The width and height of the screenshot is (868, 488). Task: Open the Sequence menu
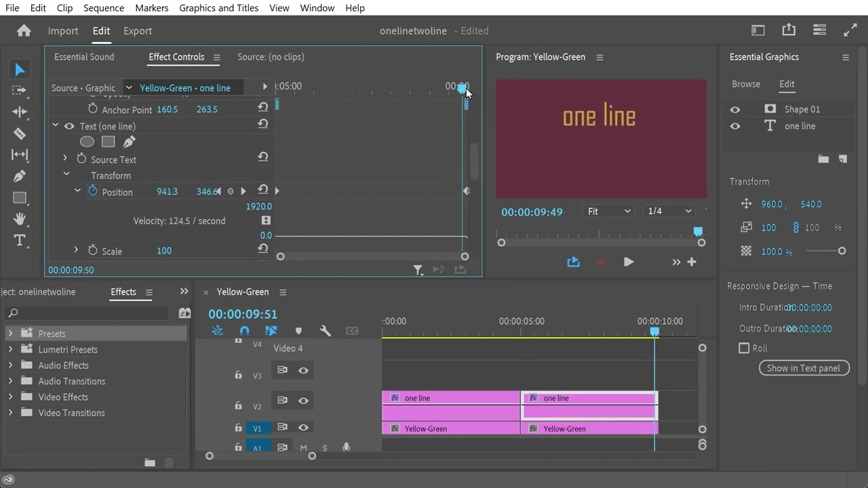(x=104, y=7)
